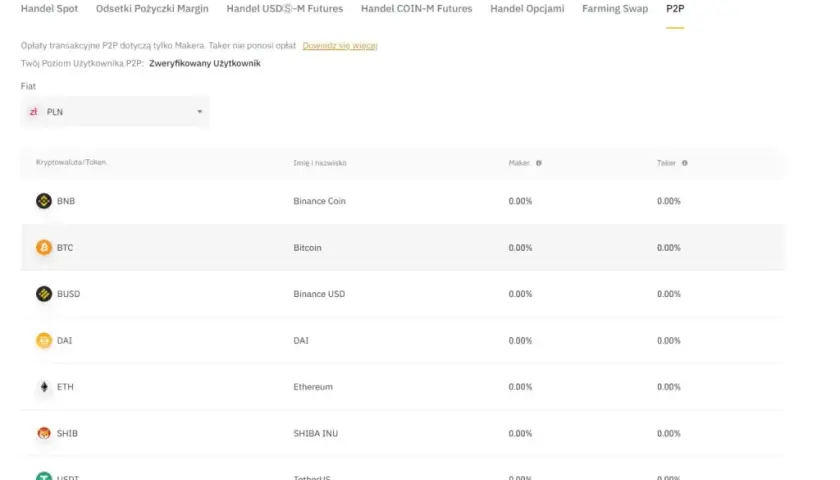This screenshot has height=480, width=840.
Task: Click the ETH Ethereum icon
Action: pos(44,387)
